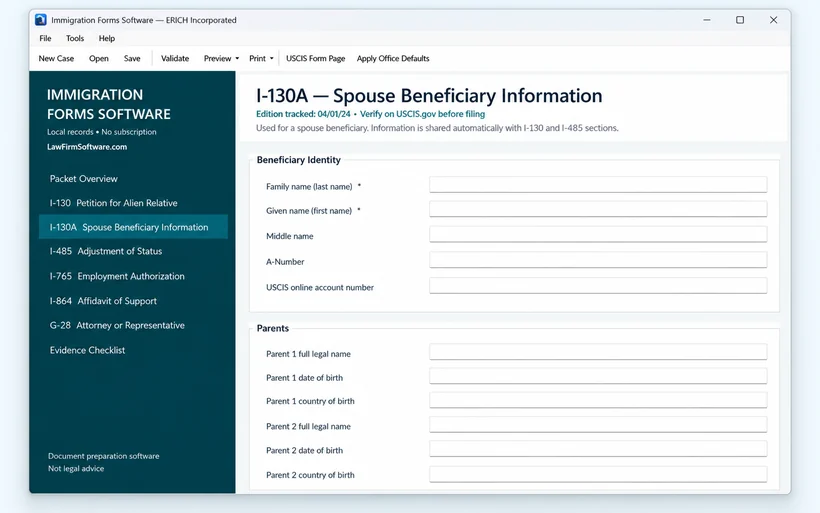Screen dimensions: 820x513
Task: Click the Parent 2 country of birth field
Action: point(598,474)
